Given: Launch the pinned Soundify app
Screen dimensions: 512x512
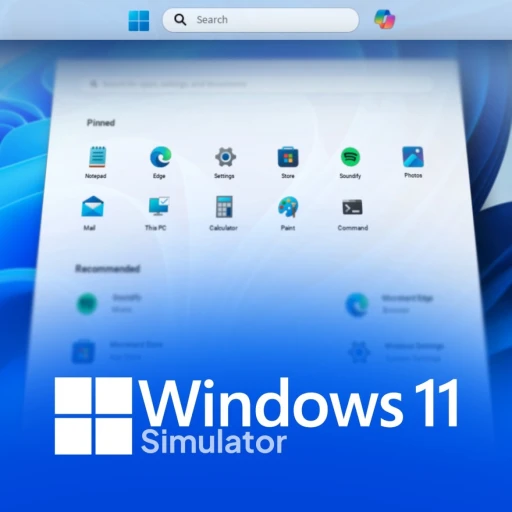Looking at the screenshot, I should tap(350, 162).
